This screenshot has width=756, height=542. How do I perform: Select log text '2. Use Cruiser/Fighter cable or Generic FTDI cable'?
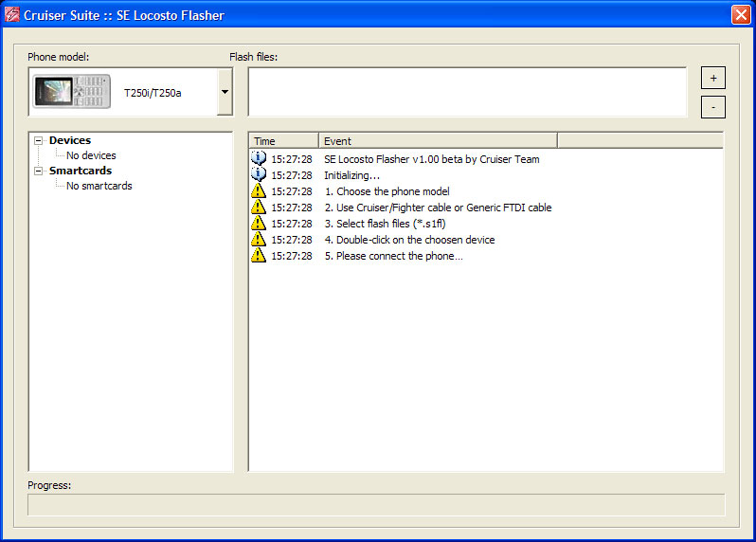click(x=438, y=208)
